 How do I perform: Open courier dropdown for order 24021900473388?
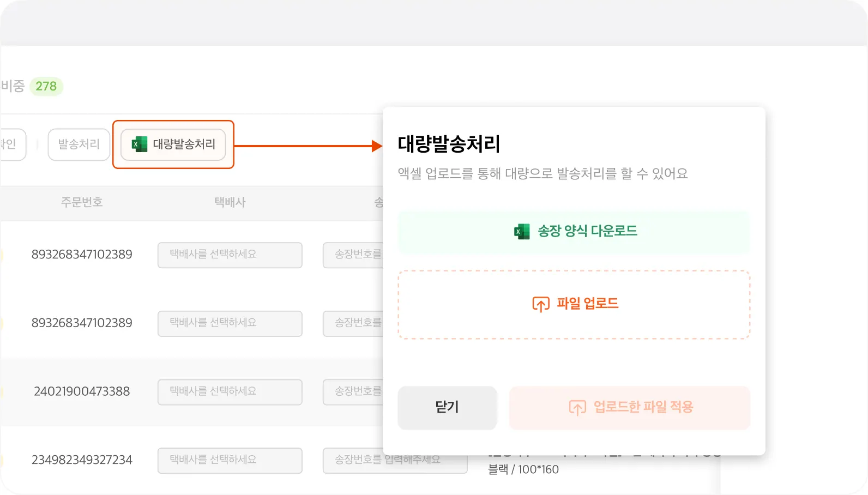coord(230,392)
